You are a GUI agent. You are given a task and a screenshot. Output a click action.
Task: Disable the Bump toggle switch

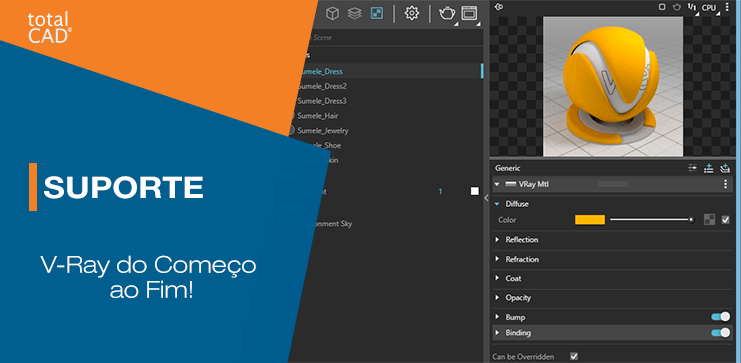721,317
